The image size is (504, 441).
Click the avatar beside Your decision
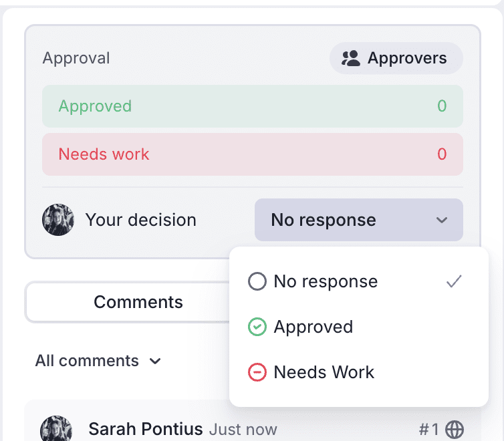coord(58,220)
